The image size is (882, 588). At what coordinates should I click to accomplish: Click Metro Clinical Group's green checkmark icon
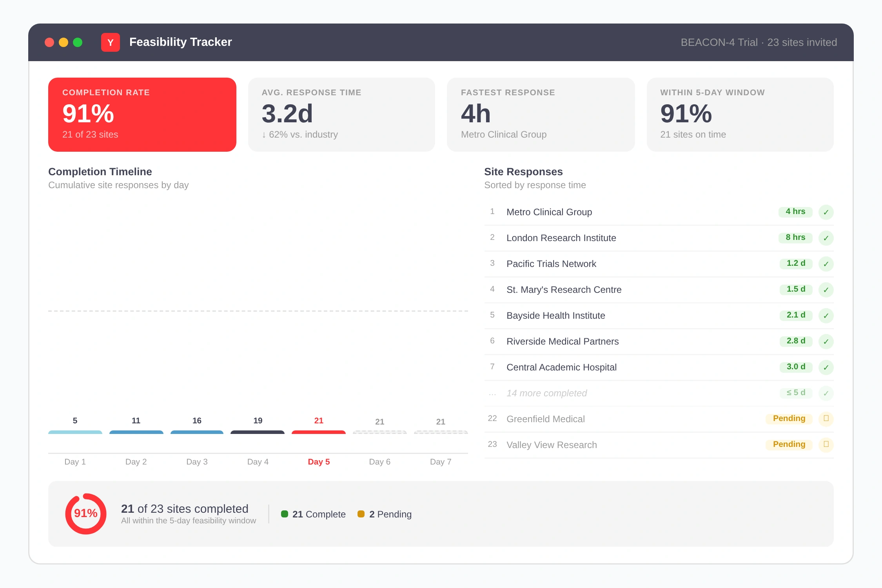[826, 212]
